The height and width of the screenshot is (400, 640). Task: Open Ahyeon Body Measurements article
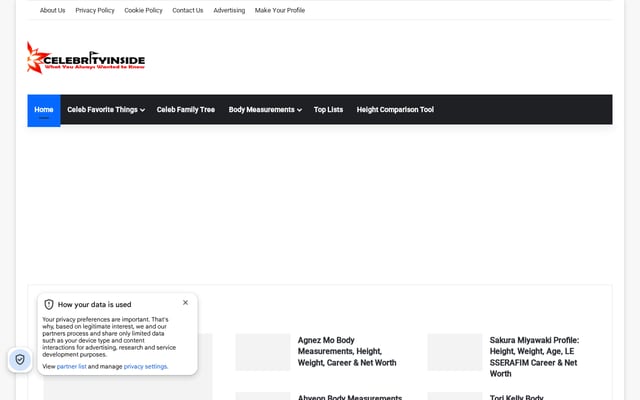click(x=350, y=397)
